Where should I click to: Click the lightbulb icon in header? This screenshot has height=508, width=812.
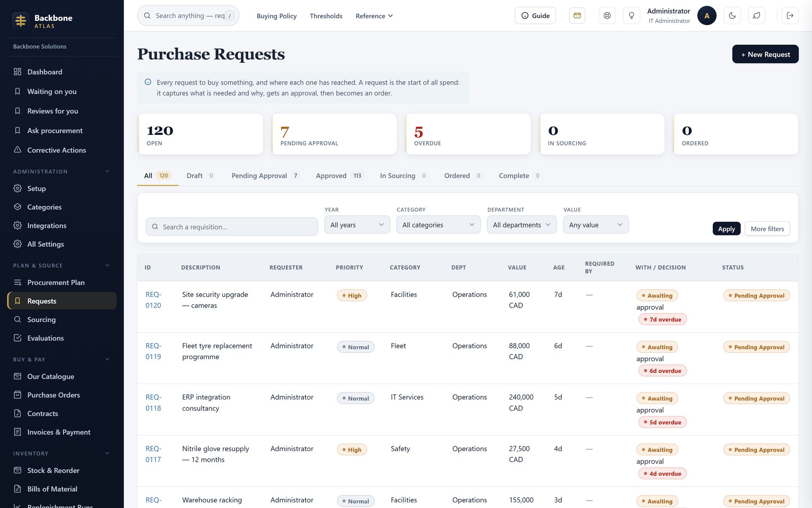pos(632,16)
